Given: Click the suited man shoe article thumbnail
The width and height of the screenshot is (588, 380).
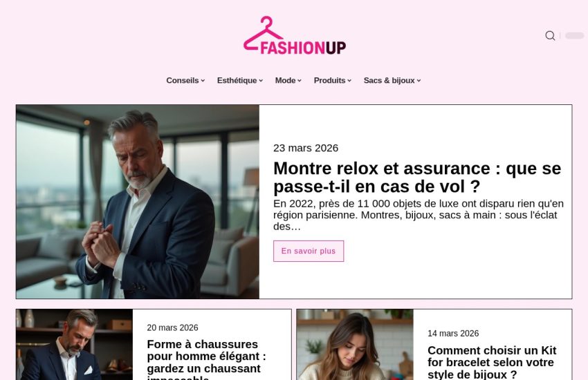Looking at the screenshot, I should coord(74,345).
